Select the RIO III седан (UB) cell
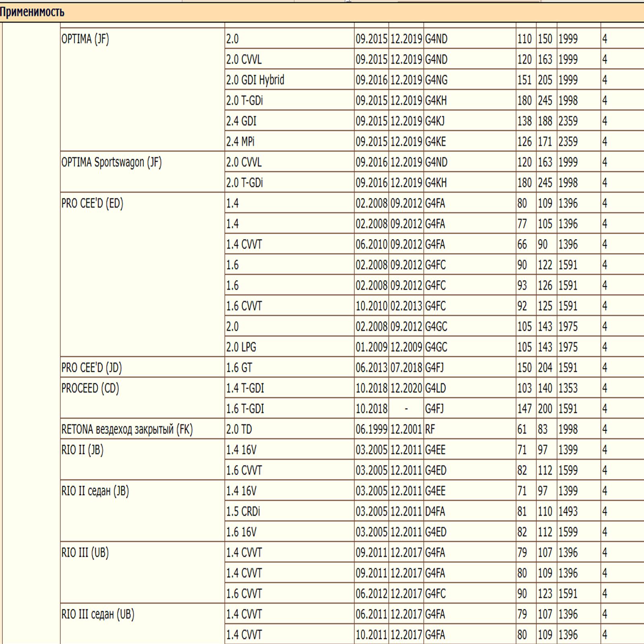Viewport: 644px width, 644px height. [x=98, y=614]
